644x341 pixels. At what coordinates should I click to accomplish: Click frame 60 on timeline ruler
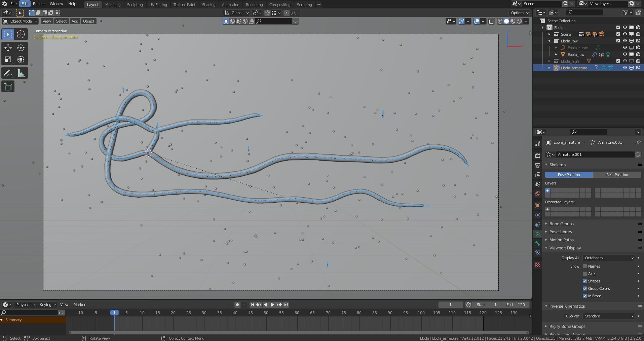click(297, 313)
